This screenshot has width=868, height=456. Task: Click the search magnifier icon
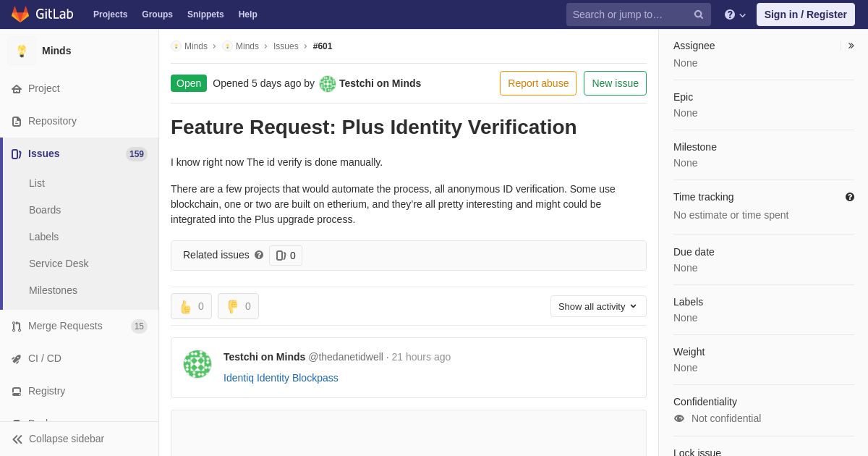699,14
